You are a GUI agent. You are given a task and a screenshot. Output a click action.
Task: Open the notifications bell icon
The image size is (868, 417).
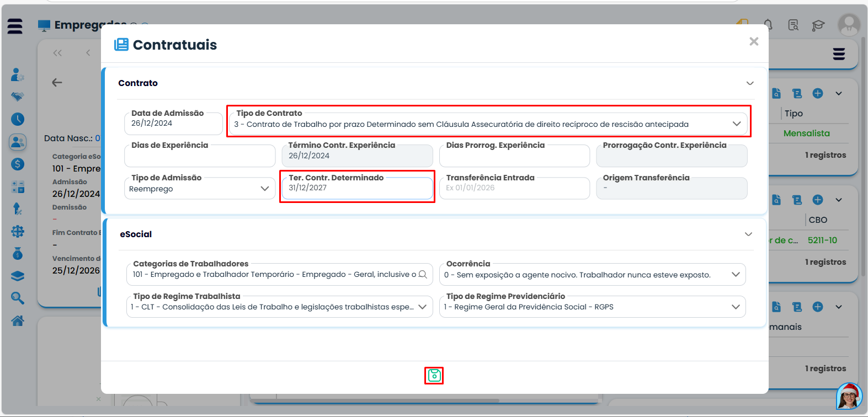[x=768, y=25]
